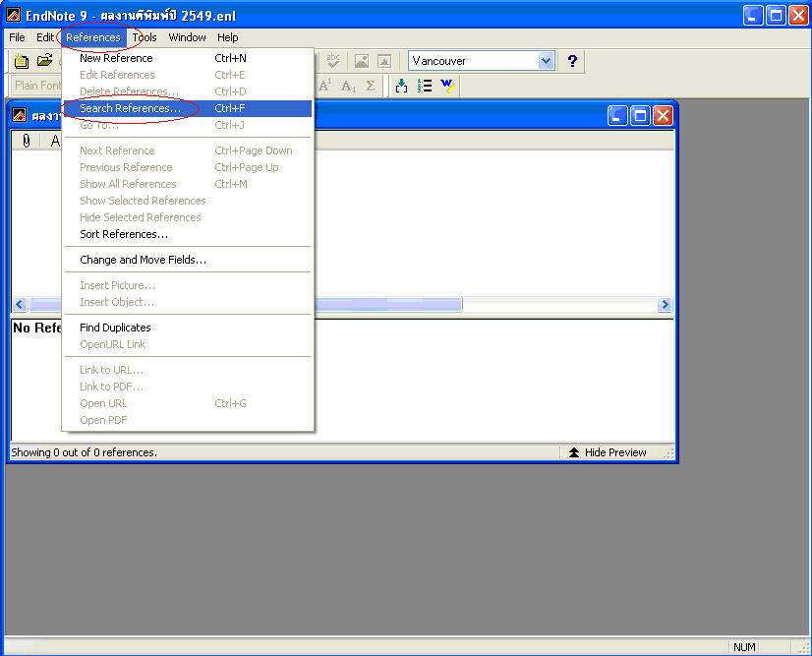
Task: Click Link to URL menu item
Action: [x=188, y=370]
